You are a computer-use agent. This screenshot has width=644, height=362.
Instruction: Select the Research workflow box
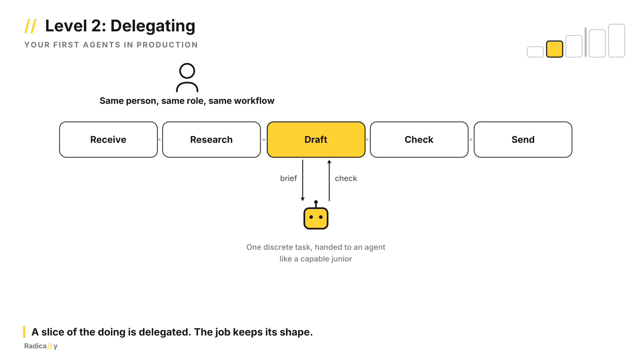211,140
